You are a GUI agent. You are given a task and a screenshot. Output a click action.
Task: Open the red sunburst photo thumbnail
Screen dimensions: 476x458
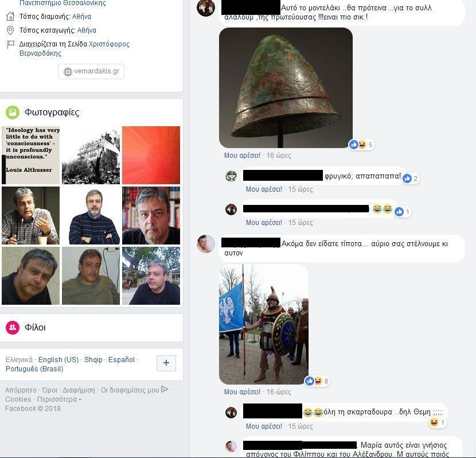click(151, 155)
